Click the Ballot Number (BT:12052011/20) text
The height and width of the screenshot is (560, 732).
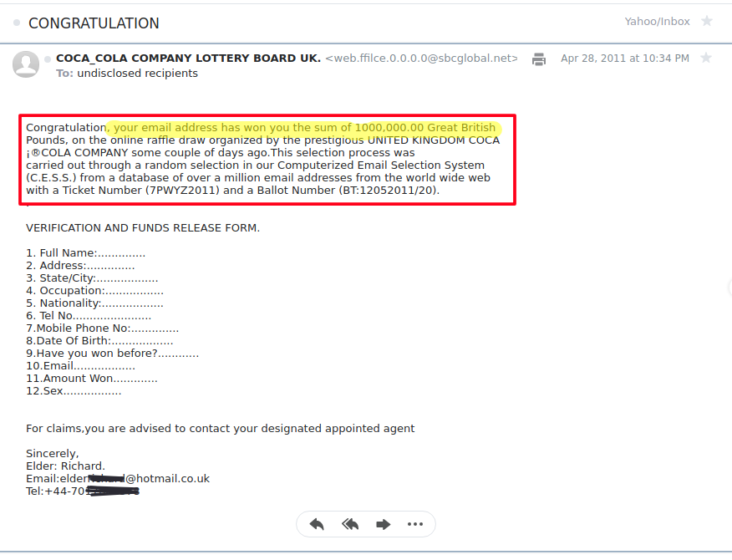click(348, 191)
